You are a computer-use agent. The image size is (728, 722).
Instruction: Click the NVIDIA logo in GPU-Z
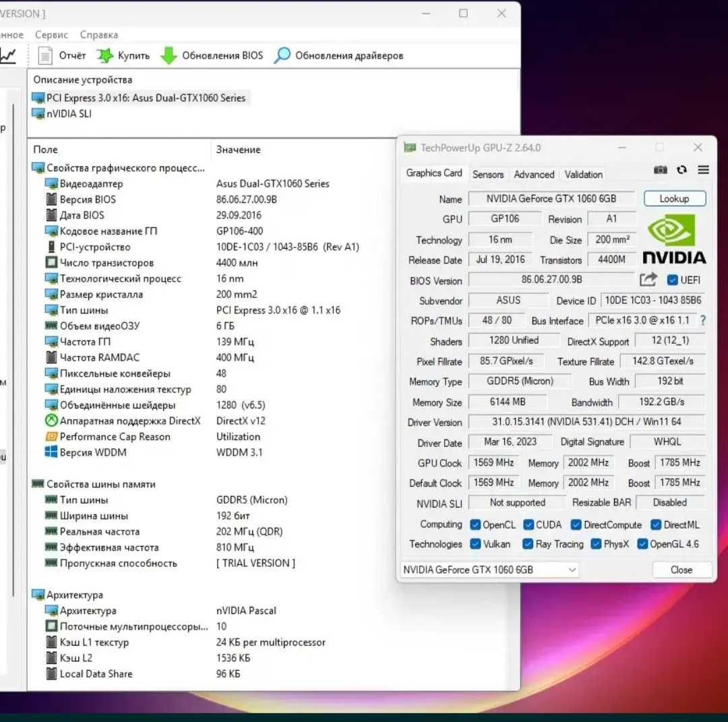pyautogui.click(x=673, y=239)
